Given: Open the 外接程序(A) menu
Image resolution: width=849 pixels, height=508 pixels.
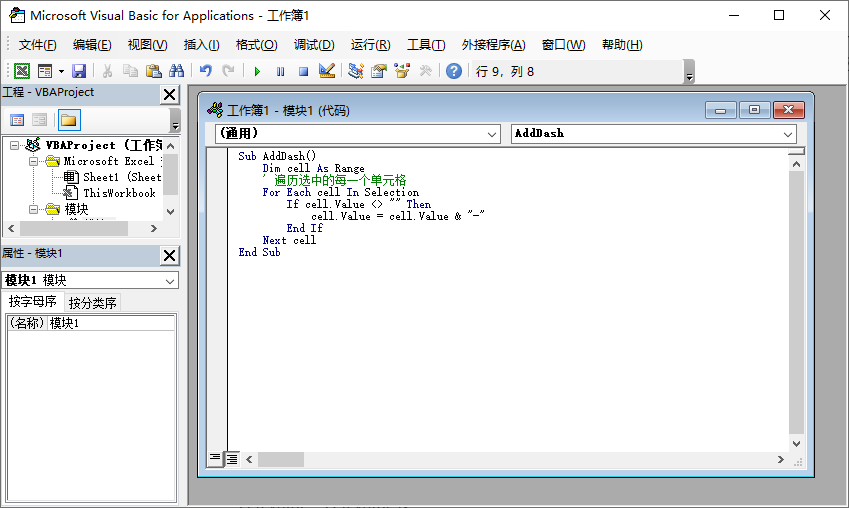Looking at the screenshot, I should point(493,45).
